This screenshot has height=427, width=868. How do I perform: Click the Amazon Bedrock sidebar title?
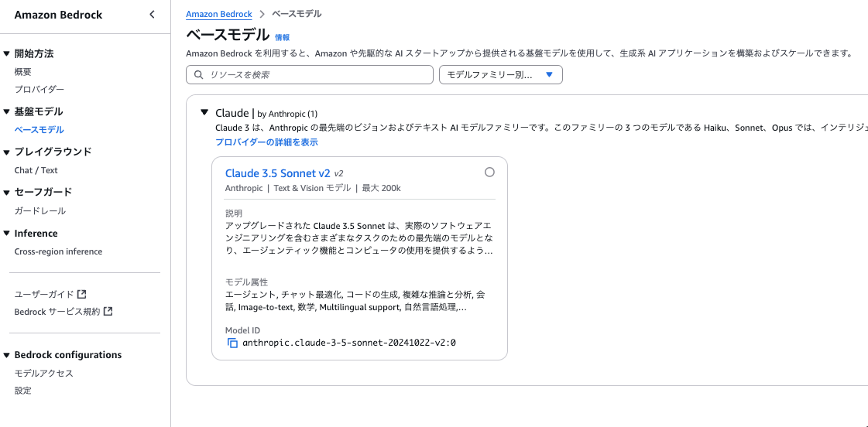(58, 15)
